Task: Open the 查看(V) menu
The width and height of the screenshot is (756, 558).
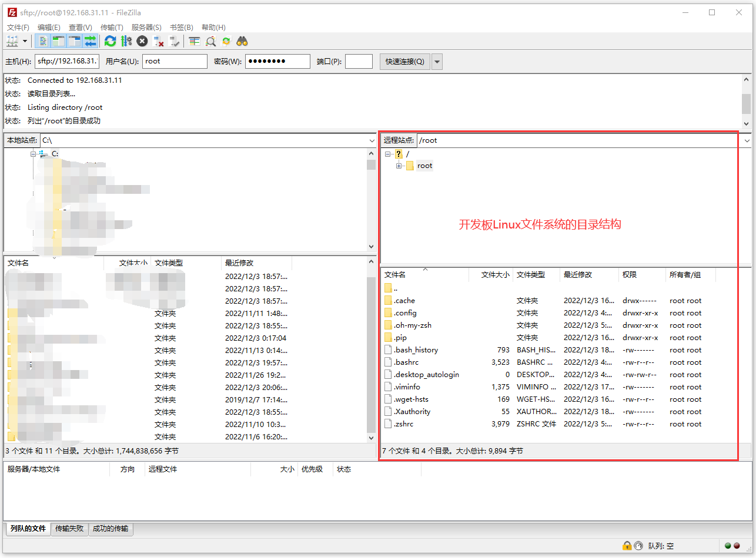Action: coord(80,27)
